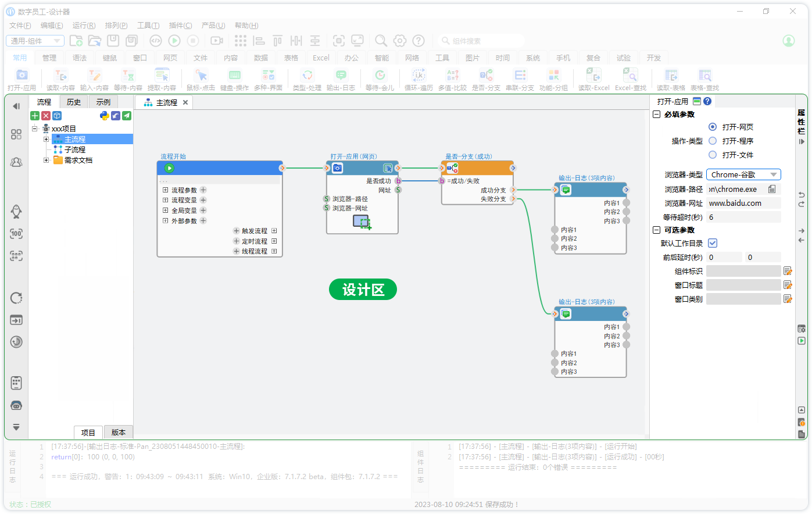This screenshot has width=812, height=514.
Task: Click the red delete project icon
Action: (x=46, y=116)
